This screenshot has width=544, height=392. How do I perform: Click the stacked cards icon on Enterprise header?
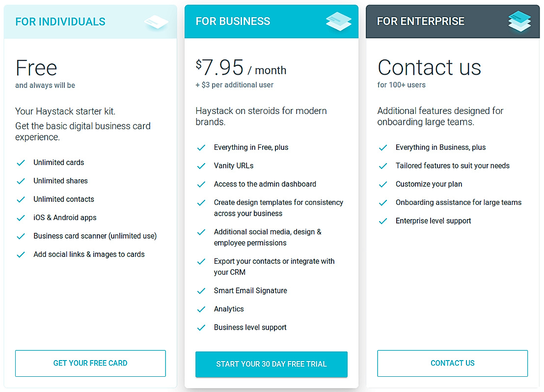pos(519,21)
